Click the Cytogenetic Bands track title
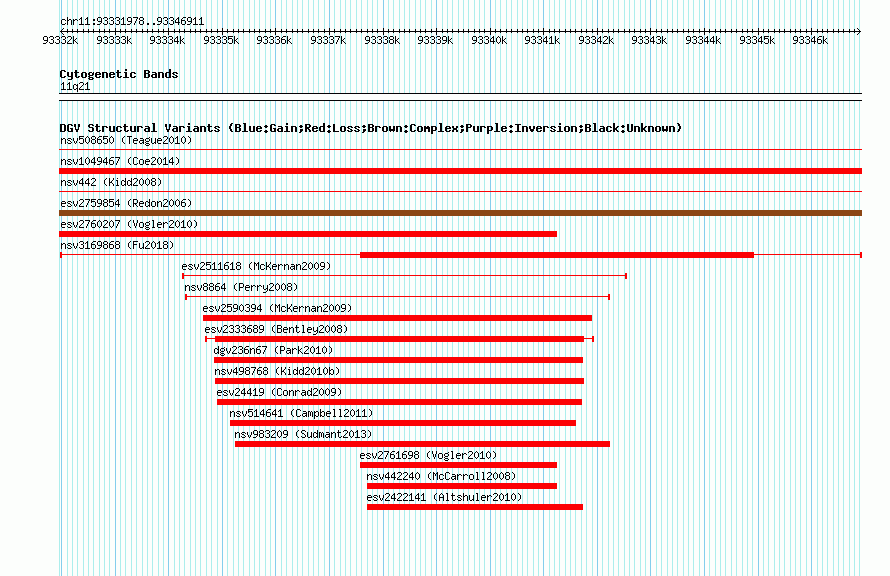The height and width of the screenshot is (576, 890). point(119,74)
